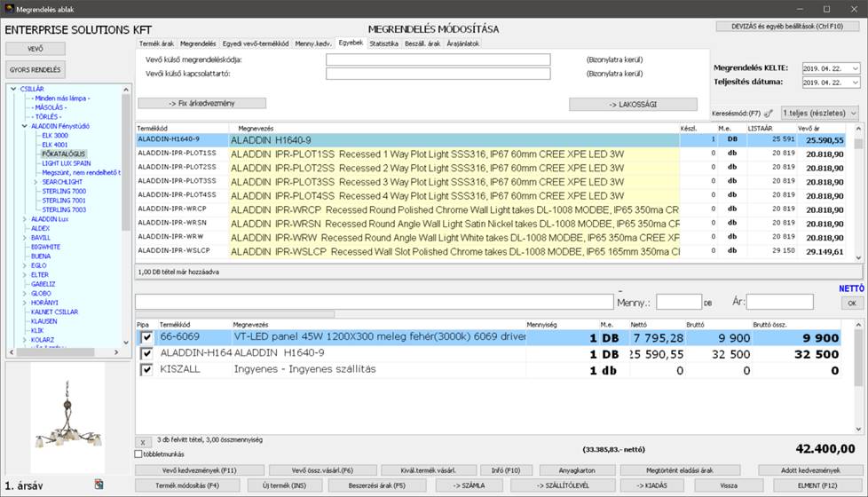Click the VEVŐ button
This screenshot has height=497, width=868.
pos(36,49)
